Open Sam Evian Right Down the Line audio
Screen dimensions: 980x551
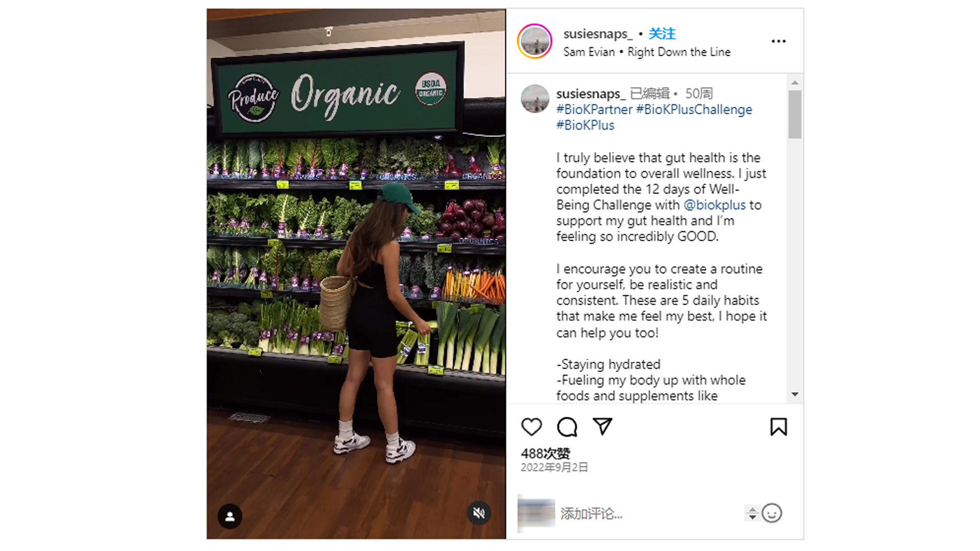click(x=647, y=52)
